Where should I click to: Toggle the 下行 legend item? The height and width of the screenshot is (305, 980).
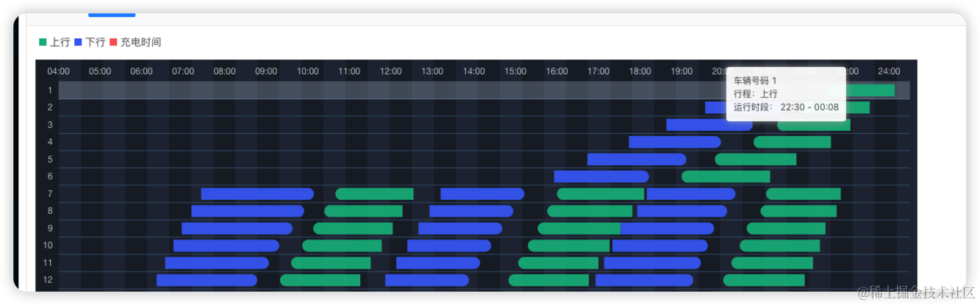click(90, 43)
